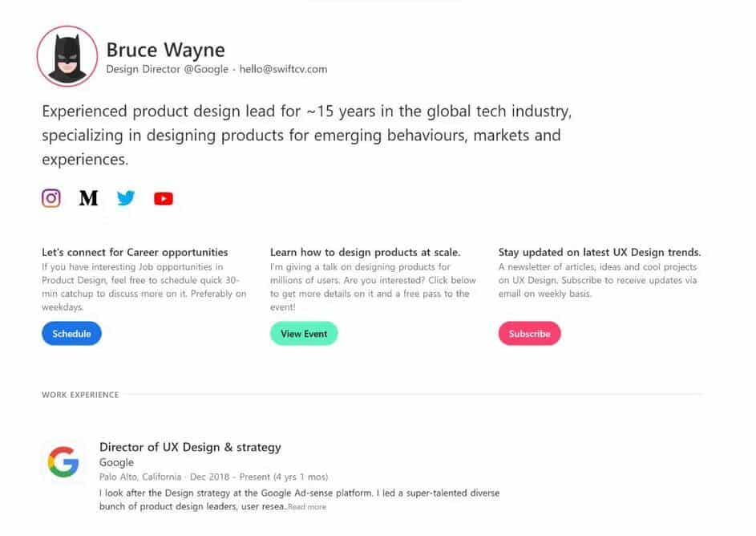Image resolution: width=756 pixels, height=536 pixels.
Task: Click the Google company logo
Action: pos(63,463)
